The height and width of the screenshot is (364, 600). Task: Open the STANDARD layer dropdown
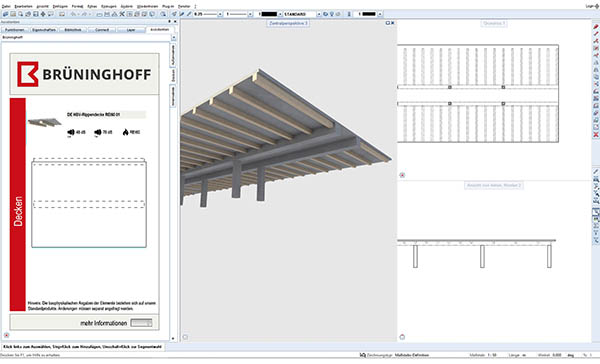[x=319, y=14]
